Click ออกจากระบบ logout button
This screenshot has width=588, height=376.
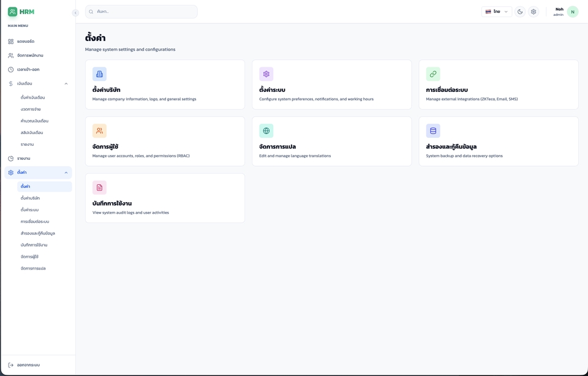(28, 365)
